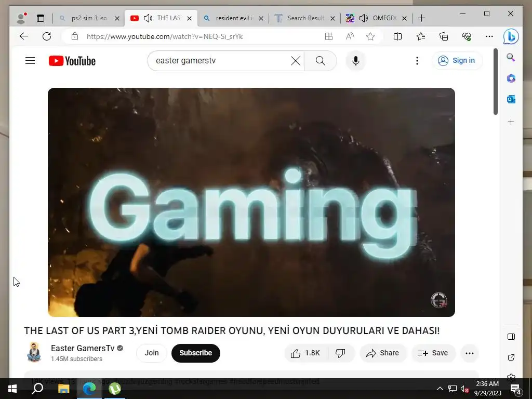The width and height of the screenshot is (532, 399).
Task: Search with your voice microphone button
Action: pos(355,61)
